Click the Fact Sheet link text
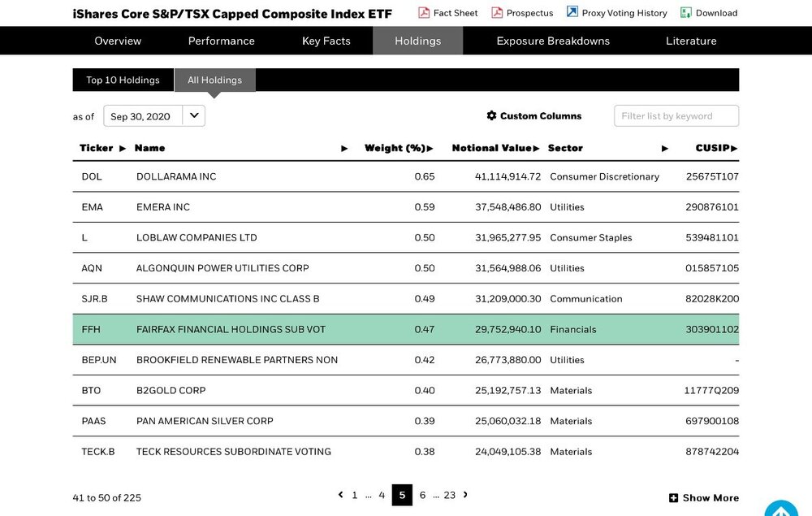This screenshot has height=516, width=812. [x=456, y=13]
